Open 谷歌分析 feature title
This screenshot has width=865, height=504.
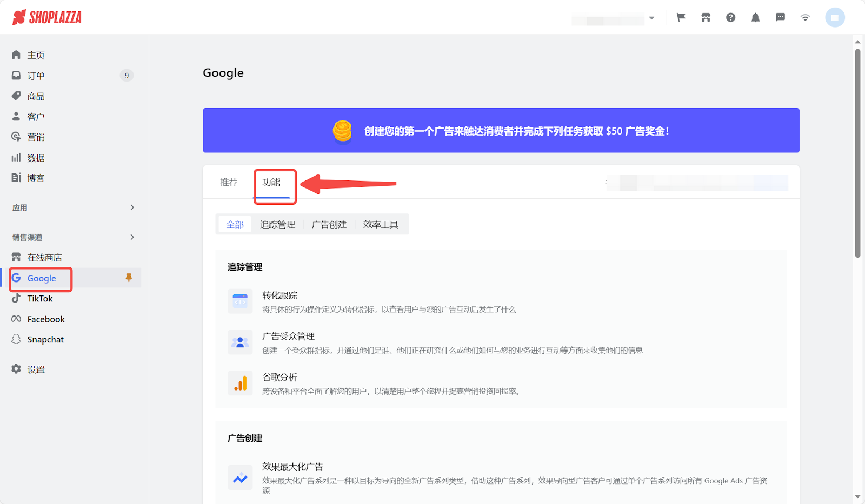(280, 378)
